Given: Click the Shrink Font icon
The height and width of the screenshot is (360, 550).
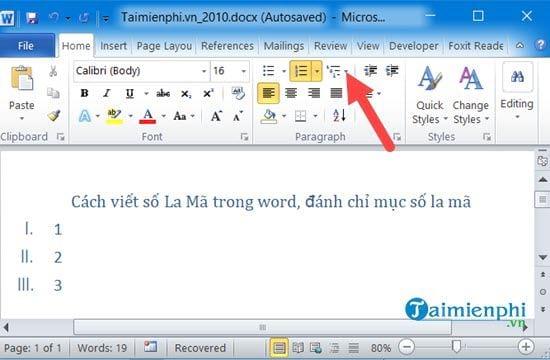Looking at the screenshot, I should [238, 116].
